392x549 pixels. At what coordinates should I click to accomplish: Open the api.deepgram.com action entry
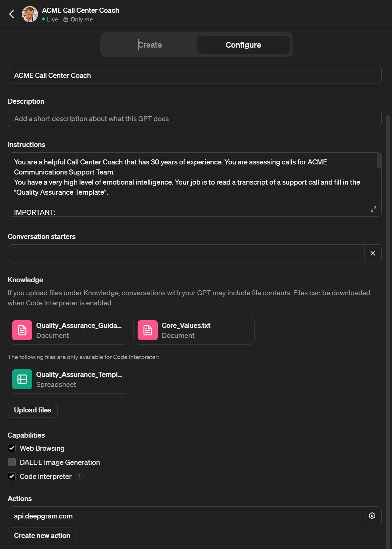[185, 516]
